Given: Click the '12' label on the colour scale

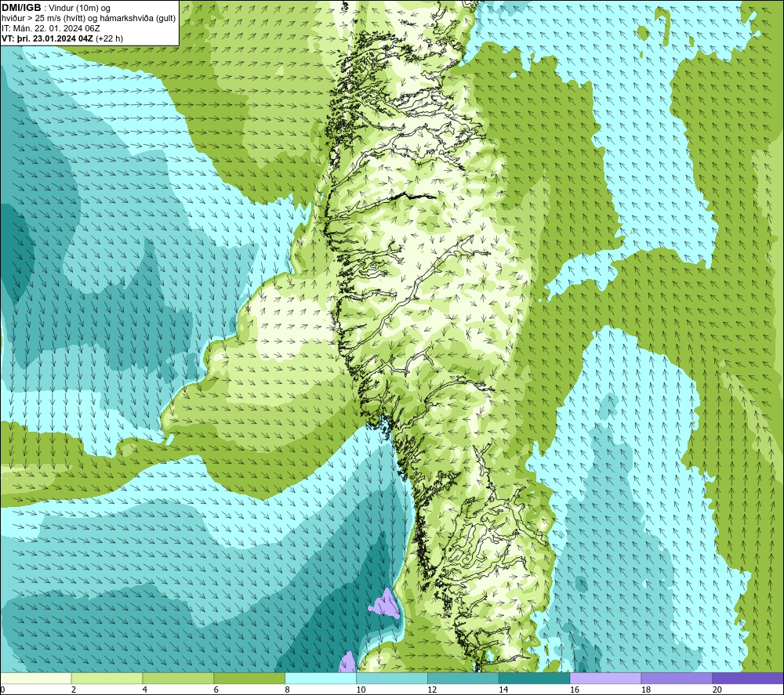Looking at the screenshot, I should point(432,690).
